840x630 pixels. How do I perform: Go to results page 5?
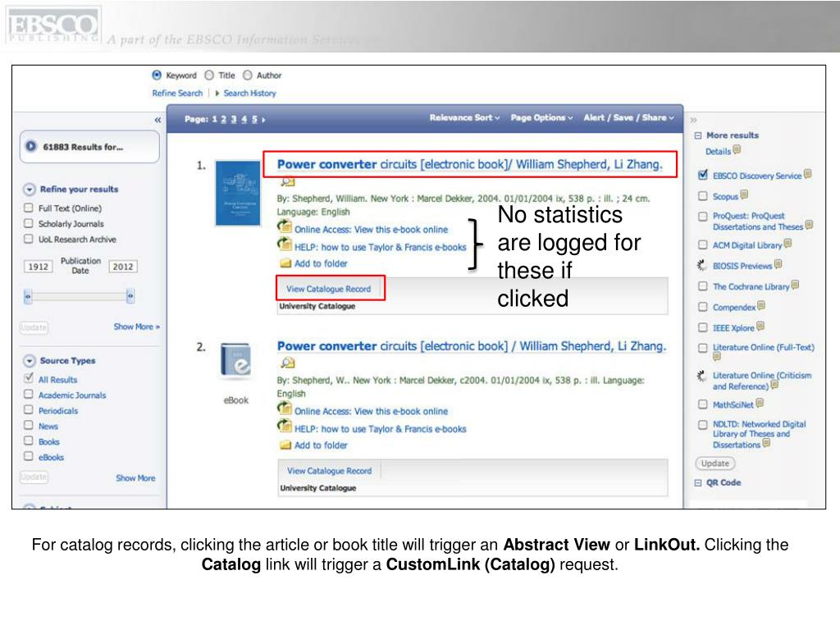tap(254, 120)
